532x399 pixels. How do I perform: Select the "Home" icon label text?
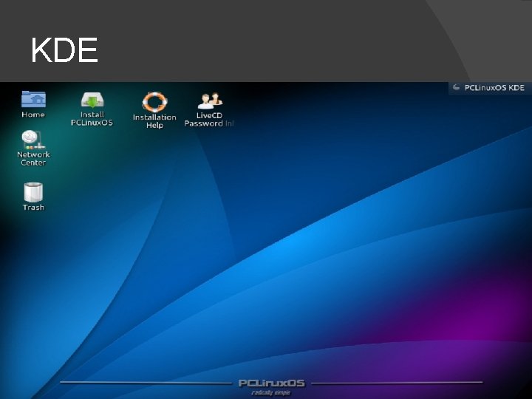(x=33, y=115)
